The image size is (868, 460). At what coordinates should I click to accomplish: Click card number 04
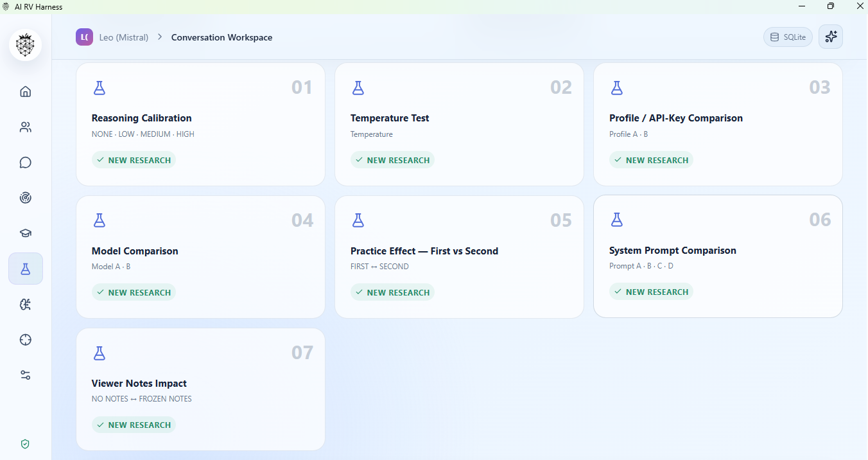tap(302, 220)
